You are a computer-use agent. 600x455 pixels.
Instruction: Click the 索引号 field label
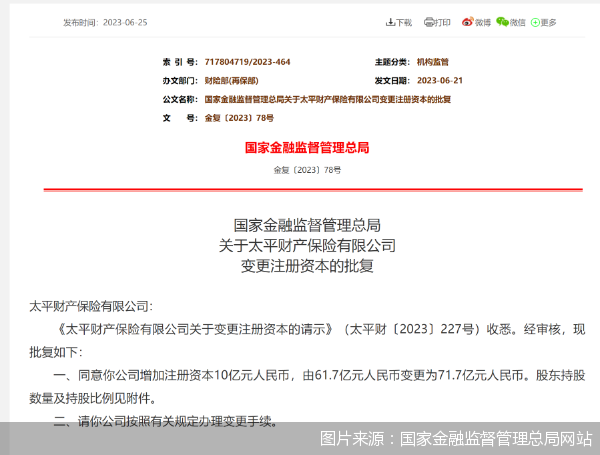[x=180, y=62]
